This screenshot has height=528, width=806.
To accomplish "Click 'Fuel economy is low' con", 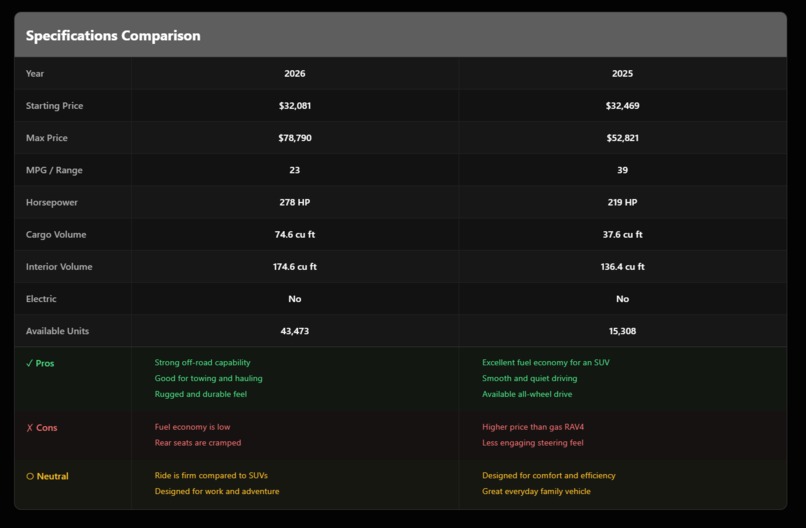I will pyautogui.click(x=192, y=427).
